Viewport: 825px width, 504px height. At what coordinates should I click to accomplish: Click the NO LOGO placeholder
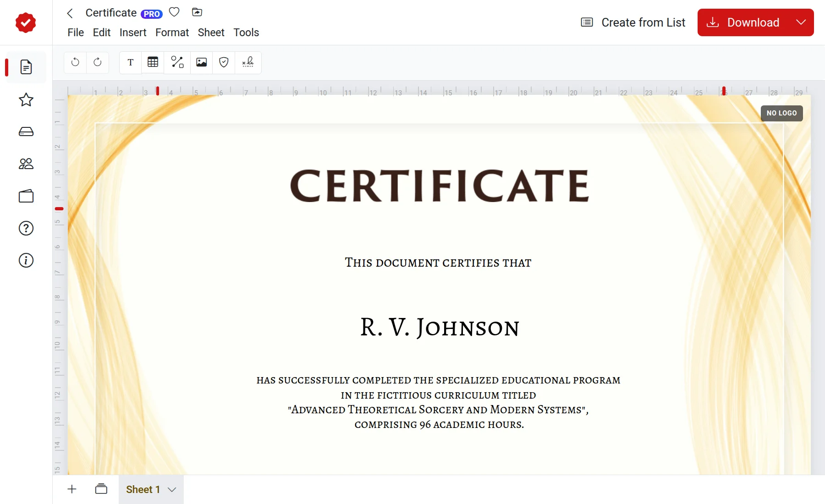(x=782, y=113)
